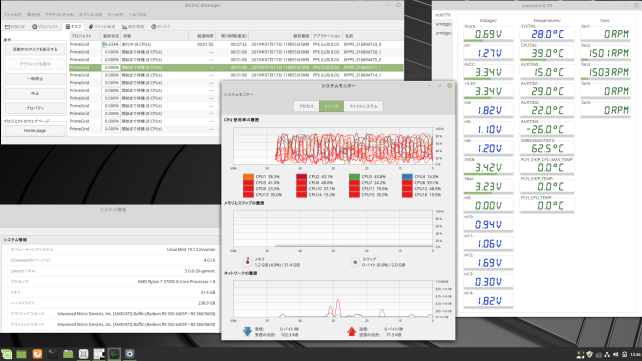Click the keyboard tray icon
Image resolution: width=642 pixels, height=361 pixels.
click(x=598, y=354)
